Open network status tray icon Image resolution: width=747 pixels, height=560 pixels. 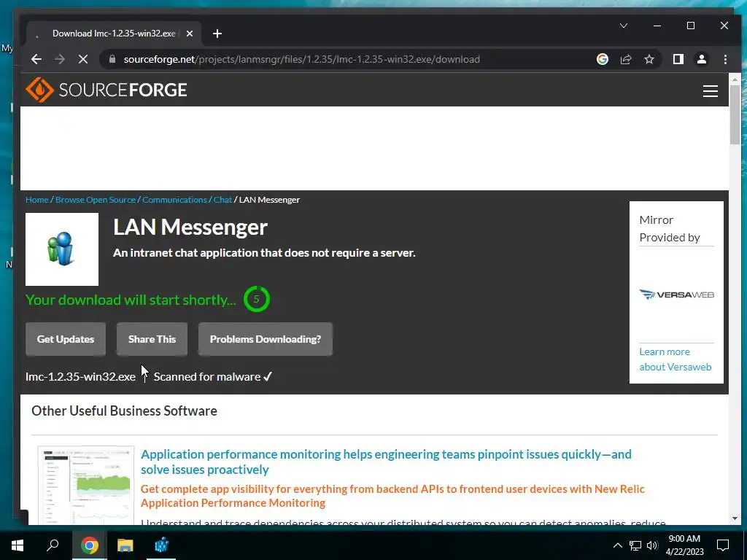pyautogui.click(x=635, y=545)
